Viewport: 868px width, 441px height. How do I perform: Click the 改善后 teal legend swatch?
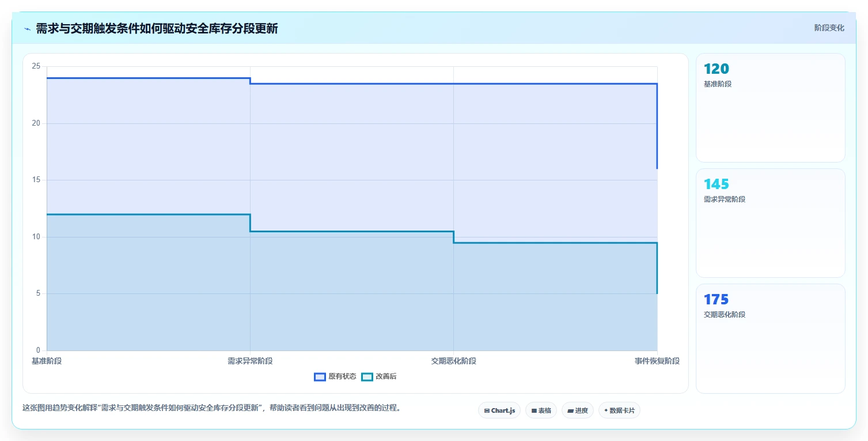[x=367, y=377]
